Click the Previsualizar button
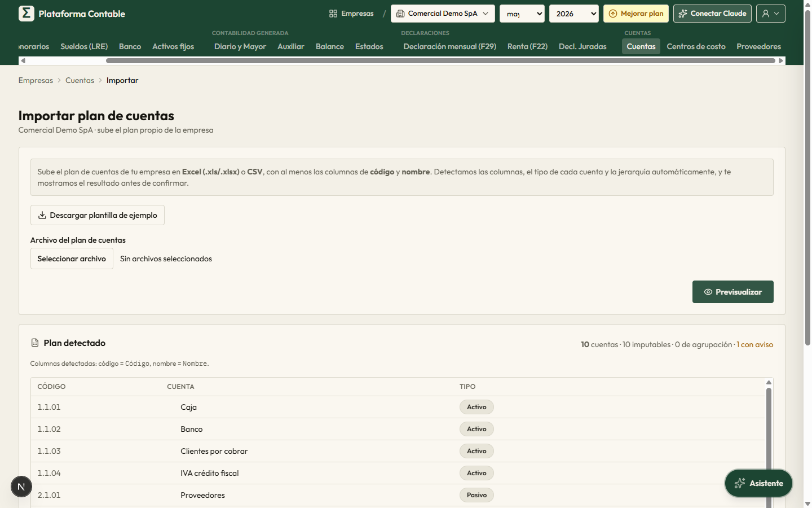Viewport: 812px width, 508px height. [733, 292]
